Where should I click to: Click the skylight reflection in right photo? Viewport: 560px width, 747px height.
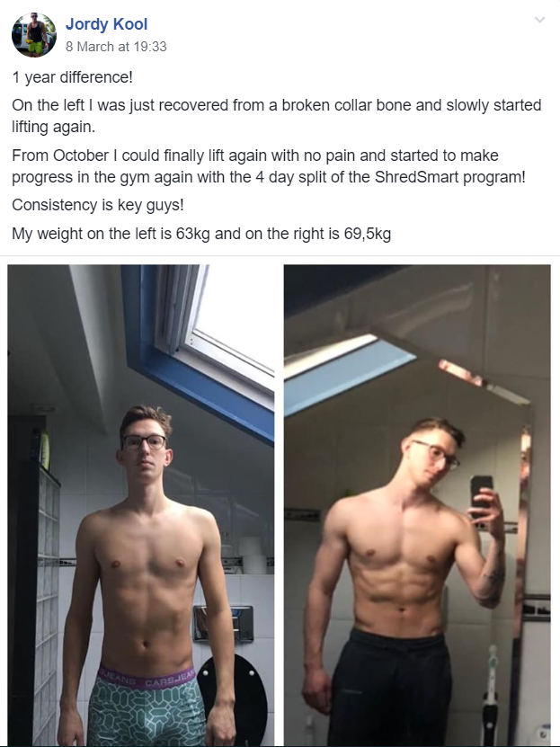(x=350, y=374)
